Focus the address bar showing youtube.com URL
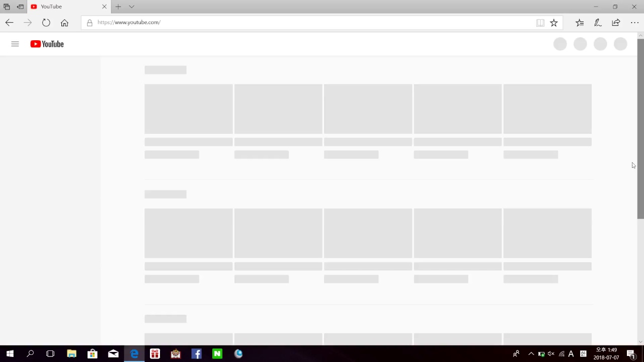Screen dimensions: 644x362 [x=322, y=23]
